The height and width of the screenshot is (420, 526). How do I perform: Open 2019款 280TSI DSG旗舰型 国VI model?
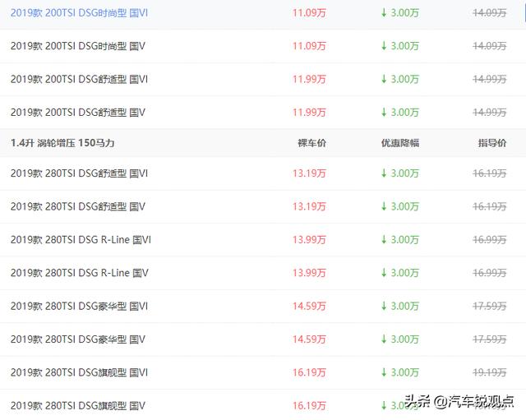coord(79,372)
